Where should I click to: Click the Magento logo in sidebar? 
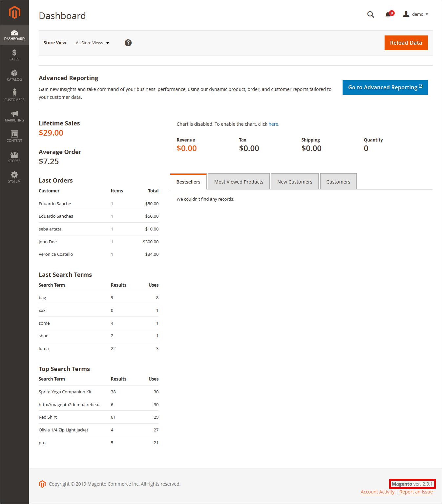pos(14,12)
